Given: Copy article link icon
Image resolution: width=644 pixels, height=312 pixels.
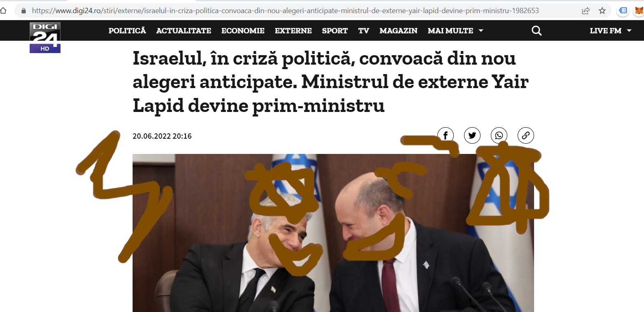Looking at the screenshot, I should [x=526, y=135].
